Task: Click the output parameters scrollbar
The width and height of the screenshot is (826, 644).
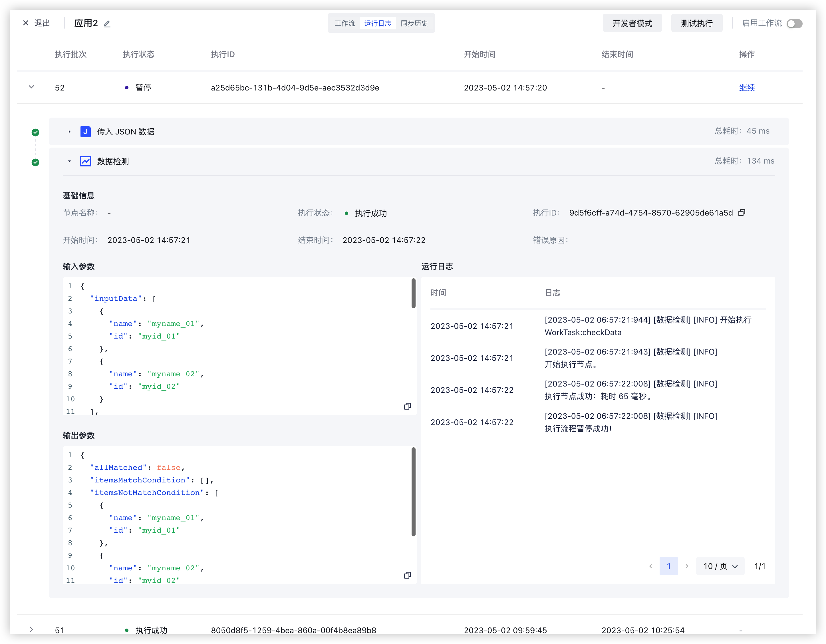Action: pos(413,492)
